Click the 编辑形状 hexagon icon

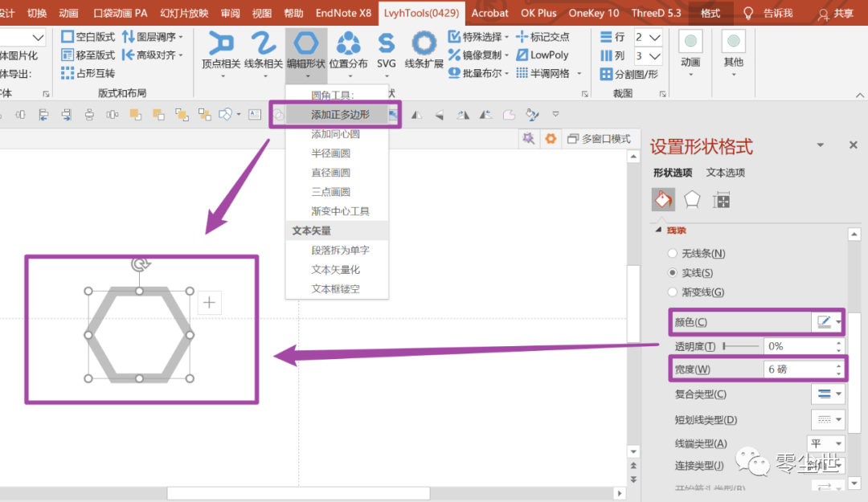pos(306,43)
